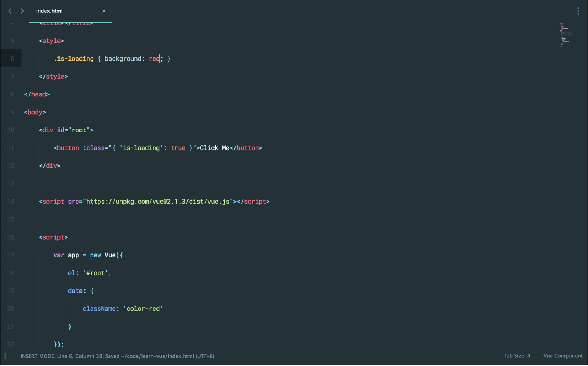Click the Click Me button text
The height and width of the screenshot is (366, 588).
pos(215,148)
